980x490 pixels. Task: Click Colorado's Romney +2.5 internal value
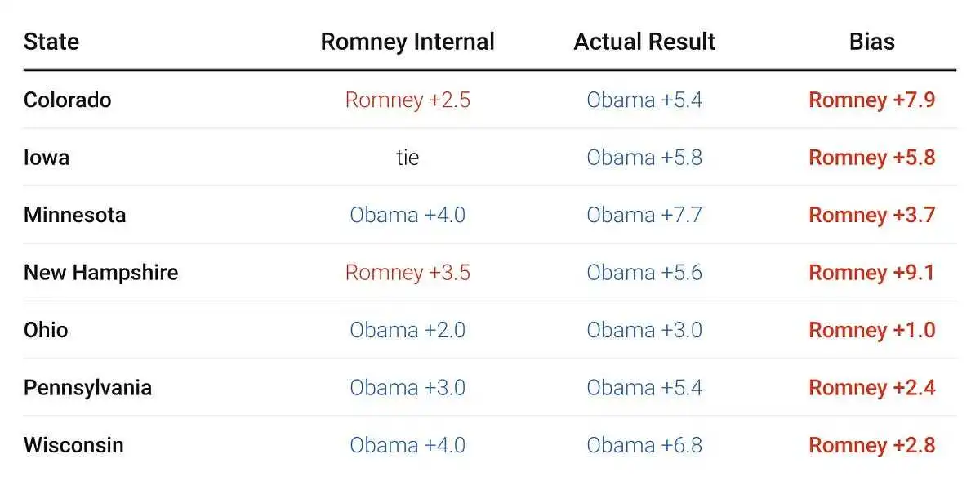click(x=408, y=100)
